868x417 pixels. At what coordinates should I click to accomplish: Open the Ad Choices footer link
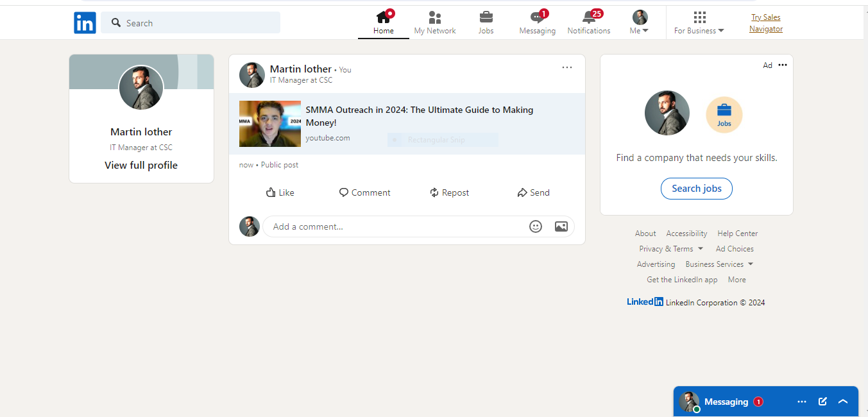[x=735, y=249]
